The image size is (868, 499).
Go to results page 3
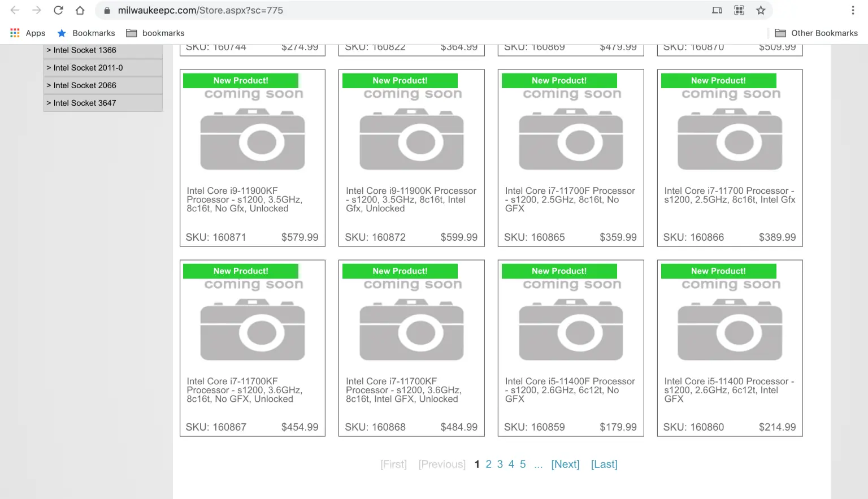click(x=500, y=464)
